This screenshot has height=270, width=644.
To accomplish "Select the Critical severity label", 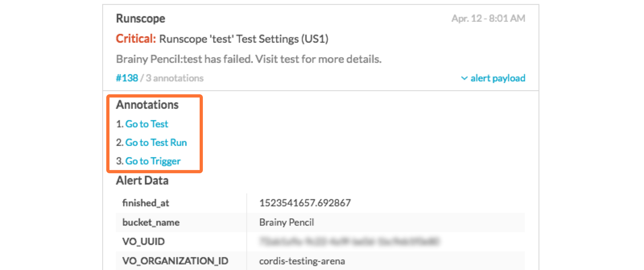I will tap(135, 39).
